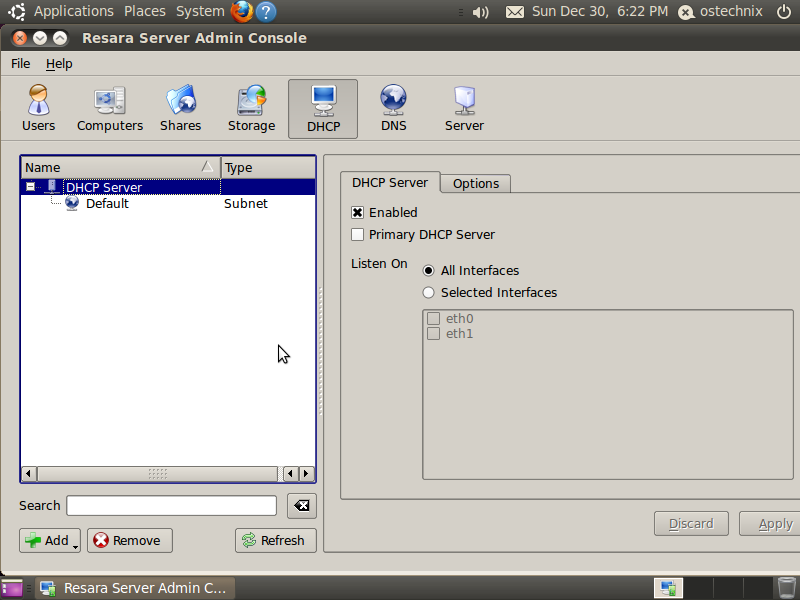Click the Subnet type cell
Image resolution: width=800 pixels, height=600 pixels.
(x=245, y=203)
